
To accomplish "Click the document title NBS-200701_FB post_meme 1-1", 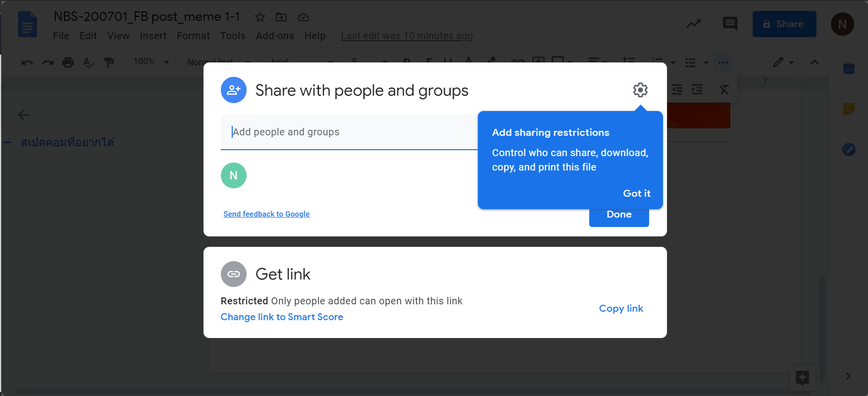I will (x=147, y=16).
